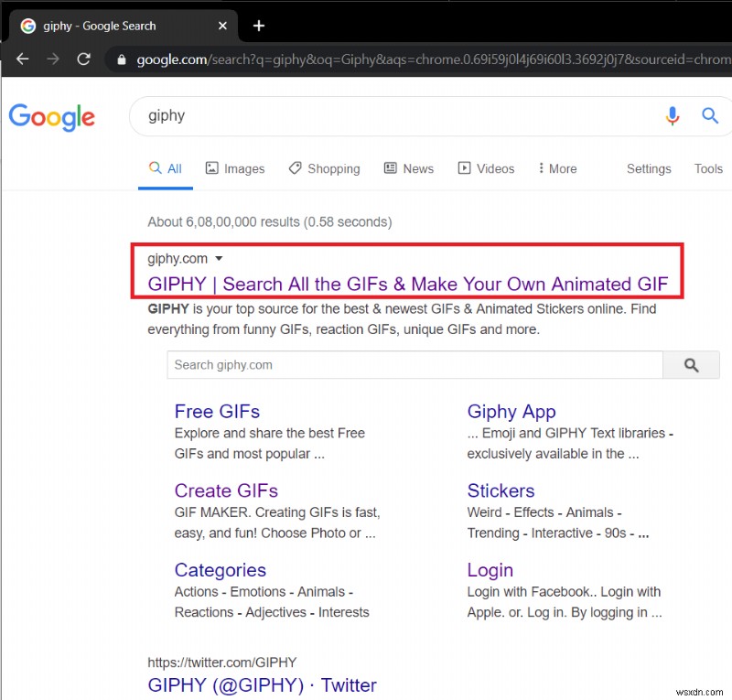Click the https://twitter.com/GIPHY URL text

click(221, 662)
